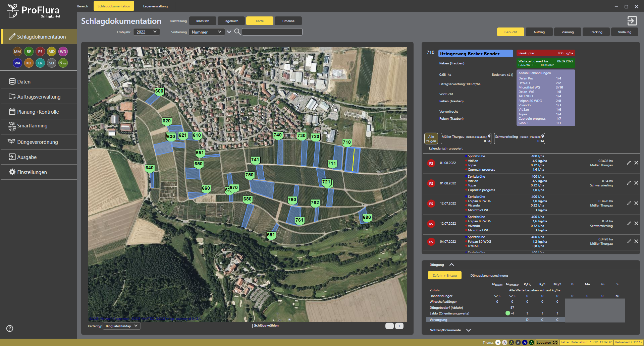Click the search magnifier icon
Screen dimensions: 644x346
(237, 32)
